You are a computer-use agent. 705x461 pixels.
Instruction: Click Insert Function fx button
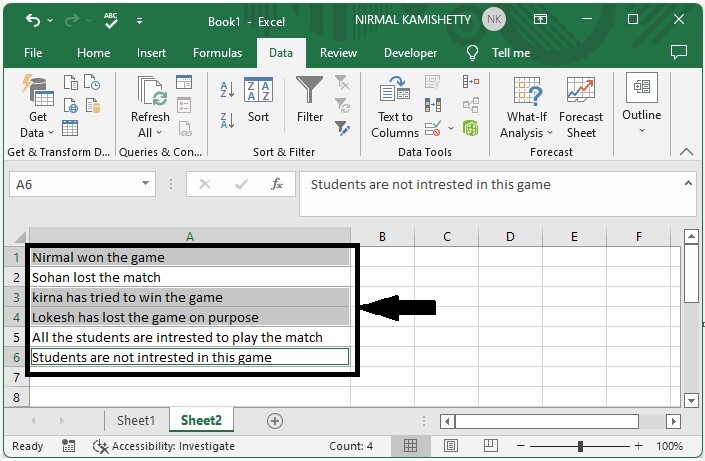[x=277, y=184]
